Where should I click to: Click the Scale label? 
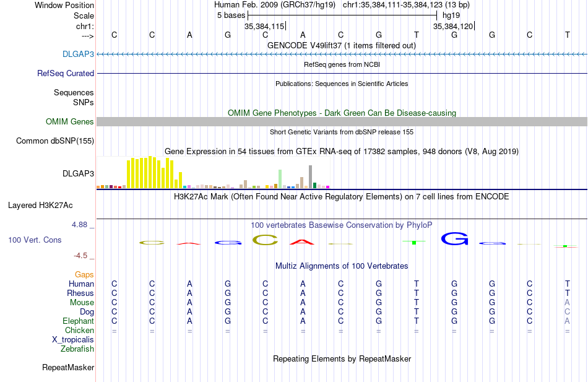point(84,15)
